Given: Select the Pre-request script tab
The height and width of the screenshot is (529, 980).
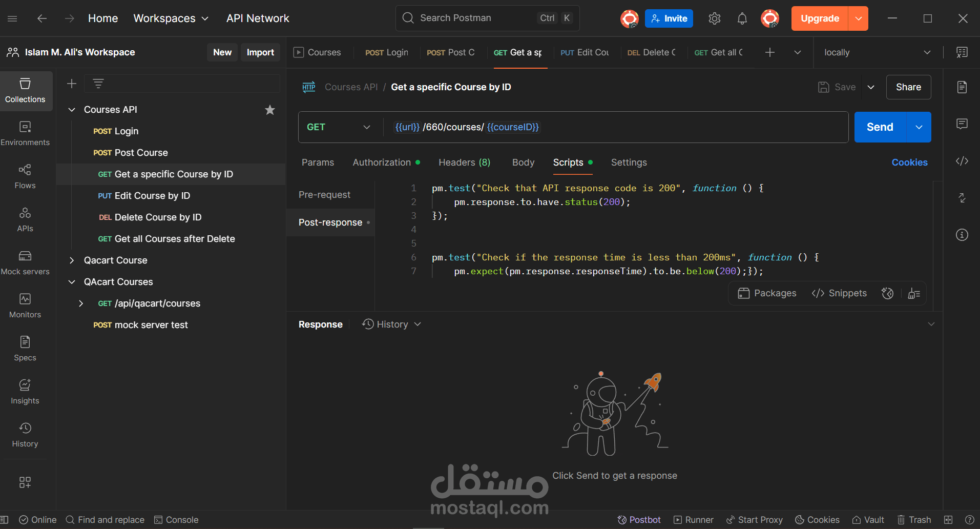Looking at the screenshot, I should click(x=330, y=195).
